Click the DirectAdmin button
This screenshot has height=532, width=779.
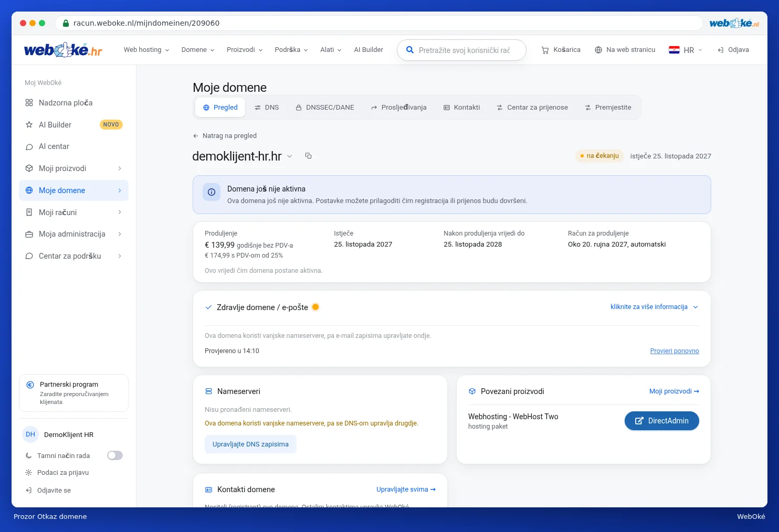coord(662,421)
